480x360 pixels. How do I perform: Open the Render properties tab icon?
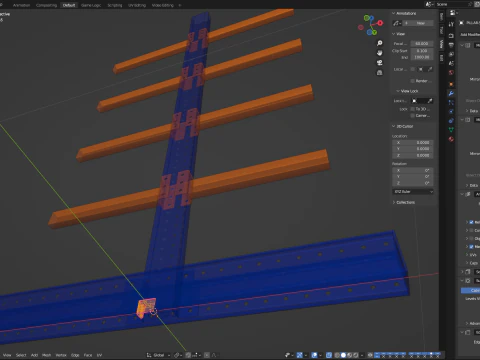point(451,36)
